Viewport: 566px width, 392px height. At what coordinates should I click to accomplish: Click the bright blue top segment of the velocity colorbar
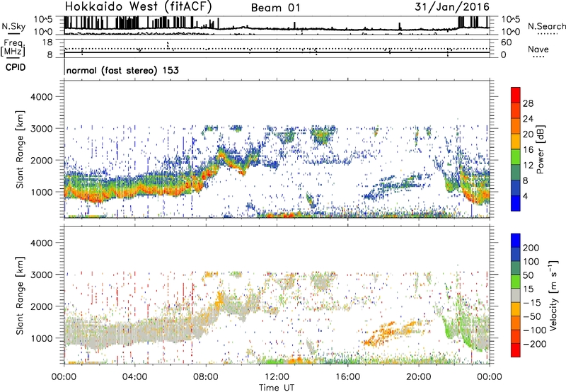tap(516, 241)
